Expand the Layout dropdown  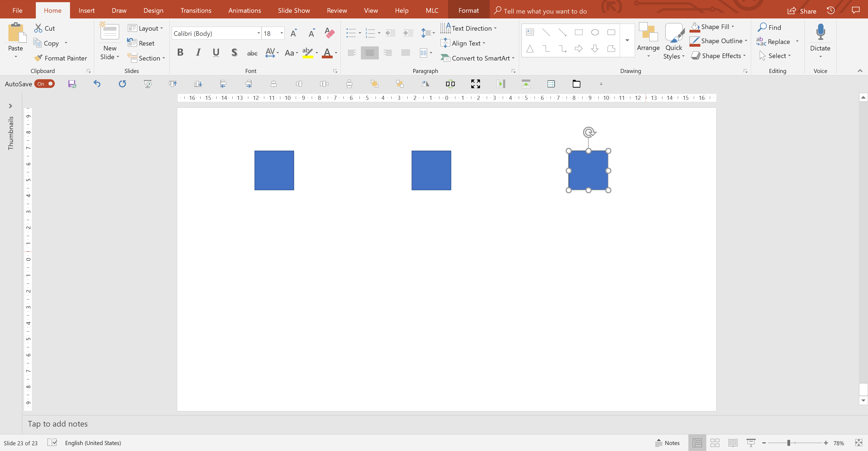(145, 28)
